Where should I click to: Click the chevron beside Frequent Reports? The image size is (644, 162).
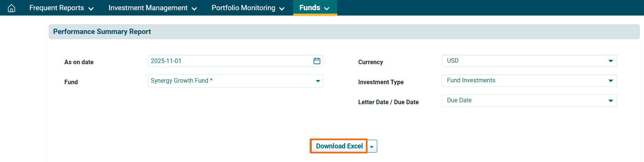pyautogui.click(x=91, y=9)
